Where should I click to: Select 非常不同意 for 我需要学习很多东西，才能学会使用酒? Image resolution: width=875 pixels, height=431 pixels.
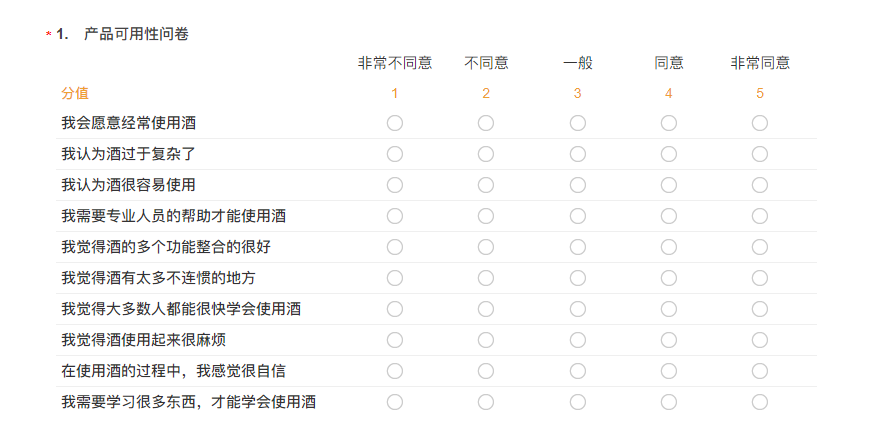[x=395, y=402]
